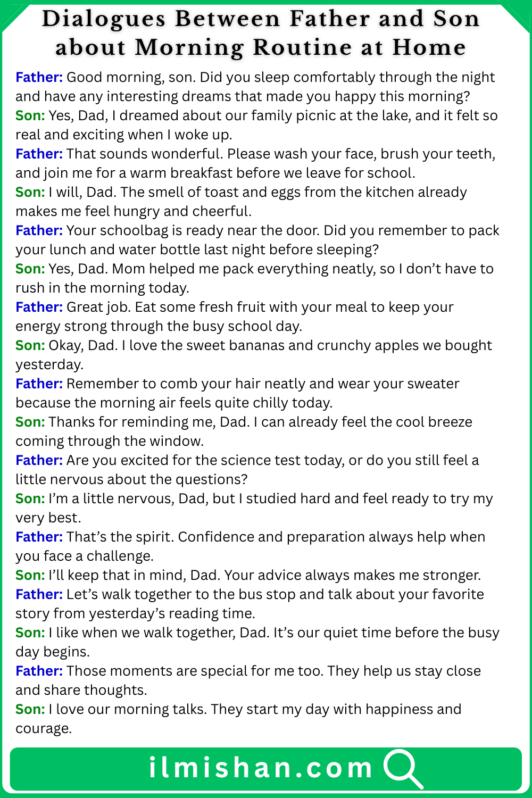The width and height of the screenshot is (532, 798).
Task: Click "Son:" label before "I love our morning talks"
Action: tap(30, 710)
